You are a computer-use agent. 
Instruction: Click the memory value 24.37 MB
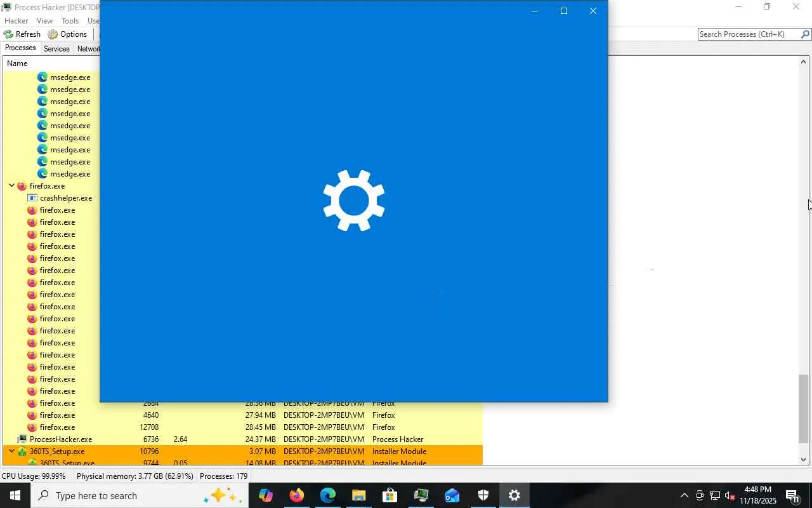(260, 439)
